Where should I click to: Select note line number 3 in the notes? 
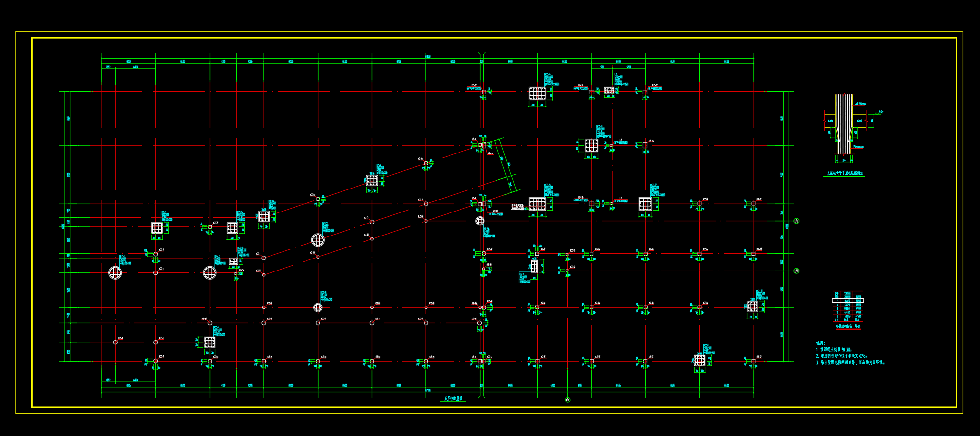[x=850, y=362]
